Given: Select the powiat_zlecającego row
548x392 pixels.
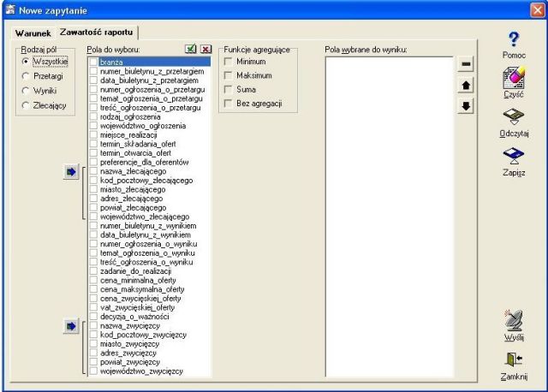Looking at the screenshot, I should tap(150, 207).
